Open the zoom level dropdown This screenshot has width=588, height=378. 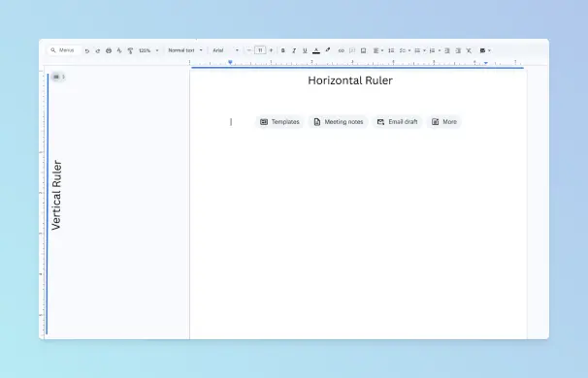pos(148,50)
